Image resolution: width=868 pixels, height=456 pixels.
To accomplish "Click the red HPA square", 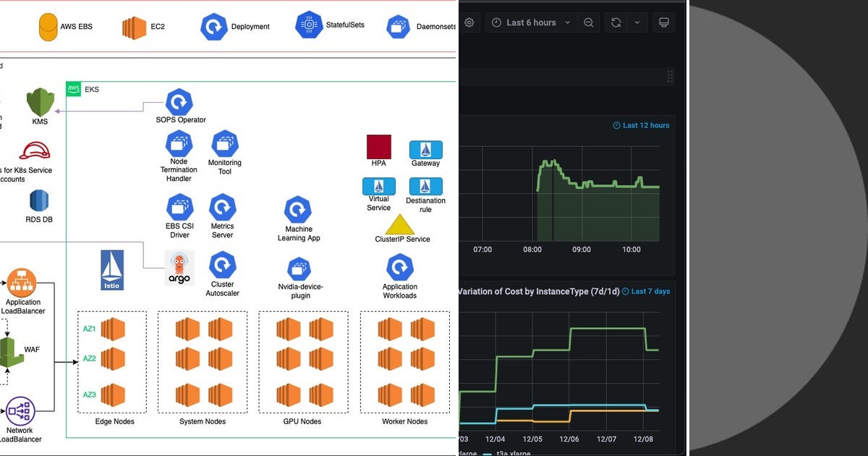I will tap(379, 147).
